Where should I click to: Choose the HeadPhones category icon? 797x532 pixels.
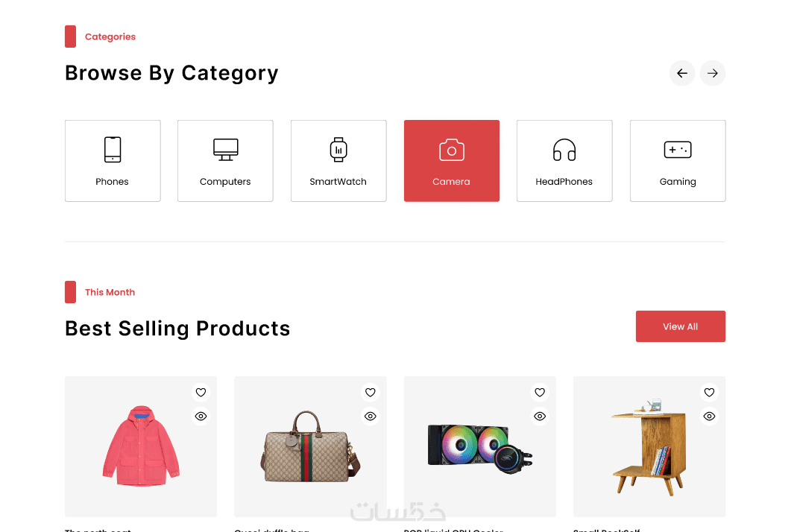pos(564,150)
